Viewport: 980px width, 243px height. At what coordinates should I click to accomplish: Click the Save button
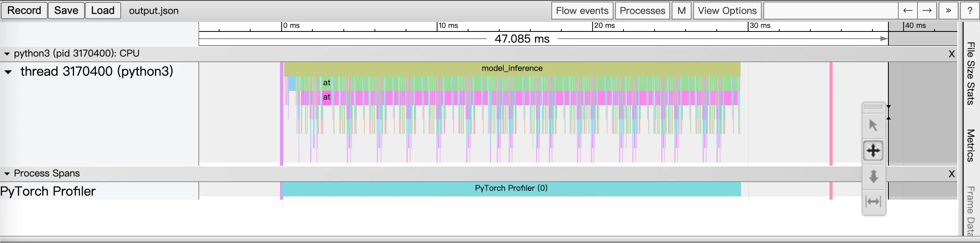pyautogui.click(x=66, y=10)
